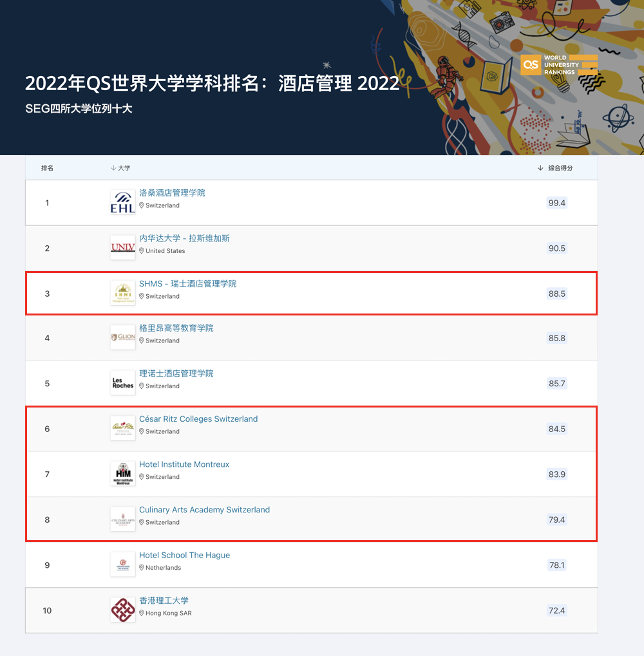Click the 99.4 score value
This screenshot has height=656, width=644.
coord(557,203)
